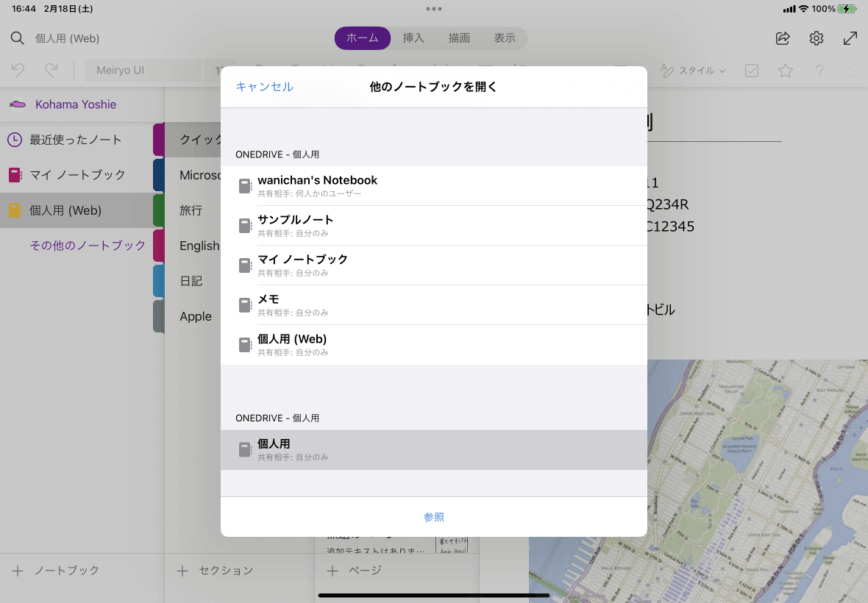Toggle full-screen expand arrows icon
Image resolution: width=868 pixels, height=603 pixels.
point(850,38)
